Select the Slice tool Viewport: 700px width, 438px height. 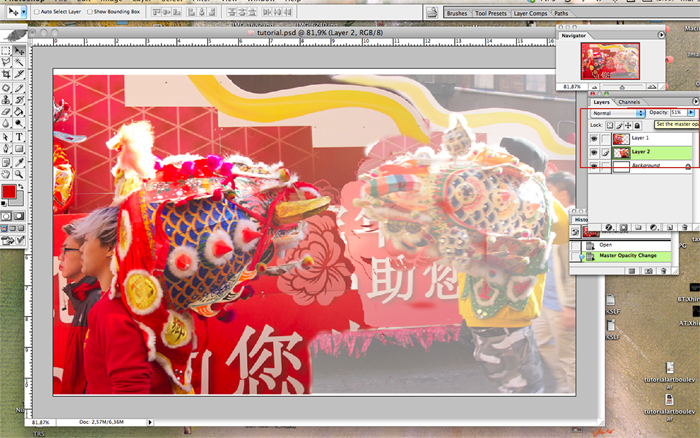coord(19,74)
